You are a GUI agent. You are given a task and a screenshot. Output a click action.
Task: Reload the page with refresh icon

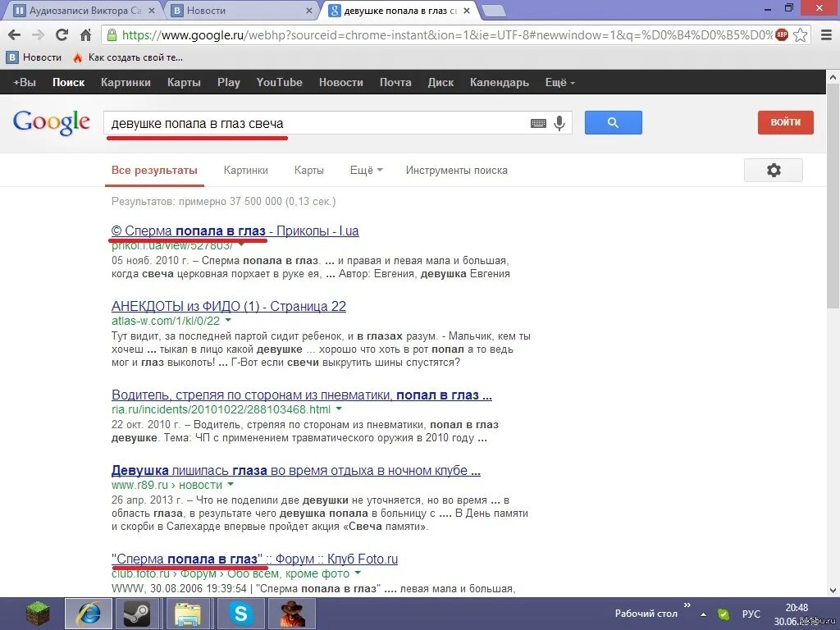point(62,35)
